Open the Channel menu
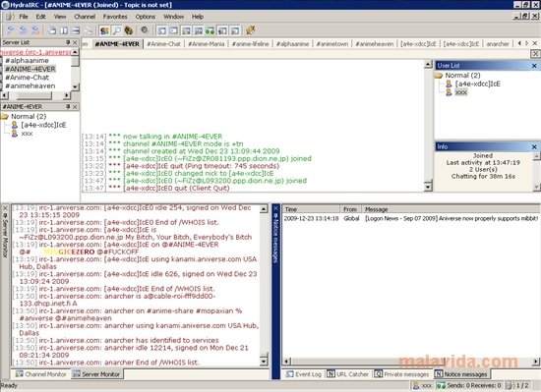The width and height of the screenshot is (541, 392). tap(85, 17)
